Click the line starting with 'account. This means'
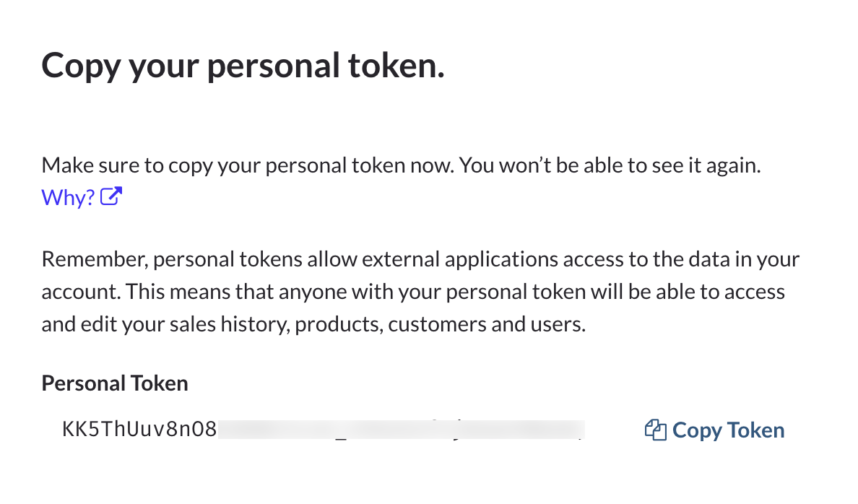The image size is (858, 504). point(413,292)
